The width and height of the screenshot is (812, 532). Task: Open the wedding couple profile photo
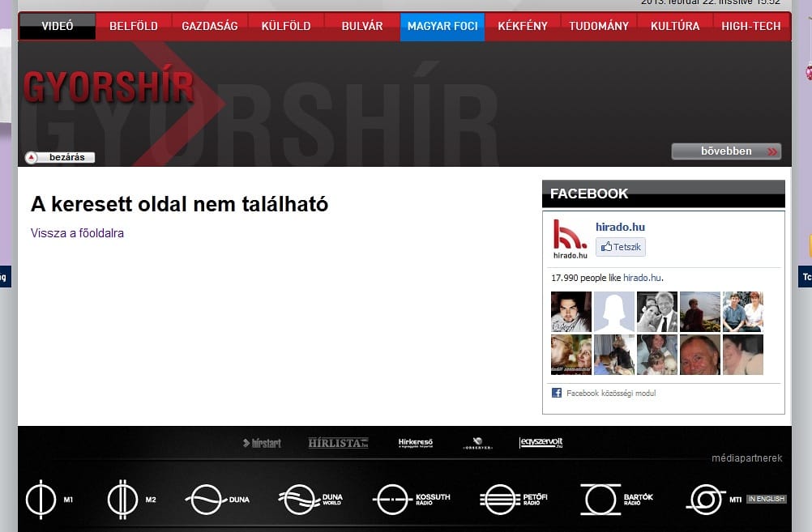click(657, 312)
